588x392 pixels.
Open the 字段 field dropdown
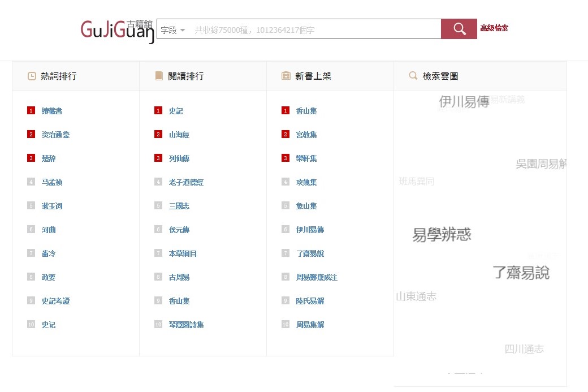[172, 30]
